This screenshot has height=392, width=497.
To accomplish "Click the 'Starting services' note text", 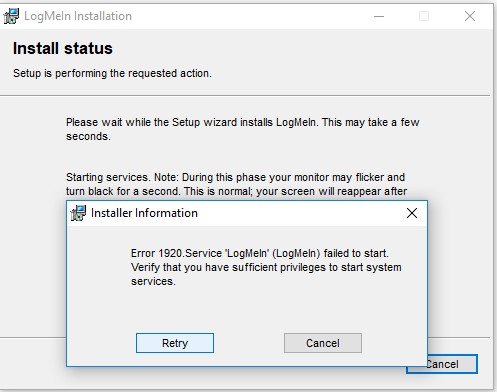I will [236, 184].
